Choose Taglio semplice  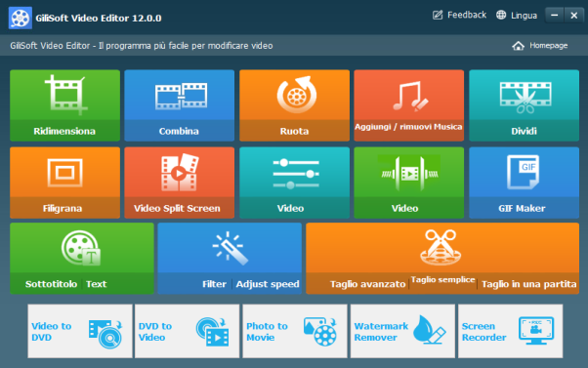(x=442, y=280)
